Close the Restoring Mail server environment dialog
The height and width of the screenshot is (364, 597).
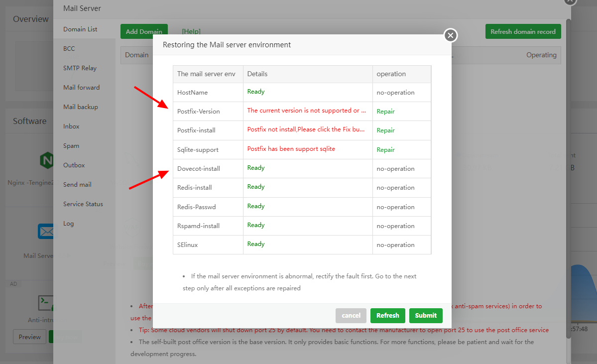[x=450, y=35]
